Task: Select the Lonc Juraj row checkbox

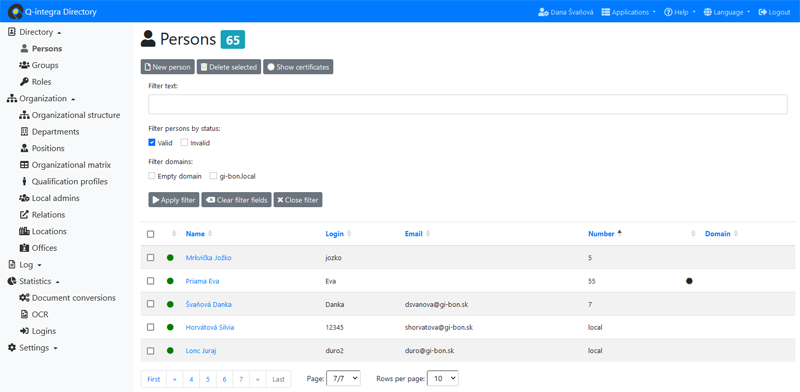Action: 151,351
